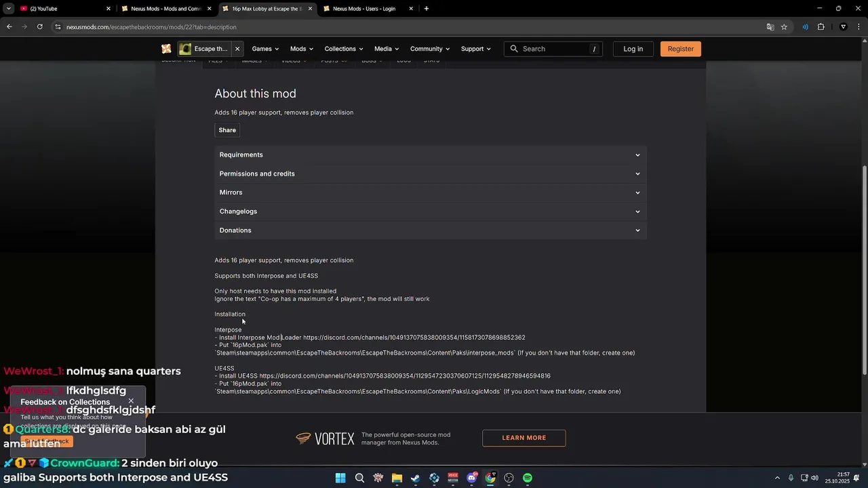Close the YouTube browser tab
This screenshot has width=868, height=488.
click(108, 9)
